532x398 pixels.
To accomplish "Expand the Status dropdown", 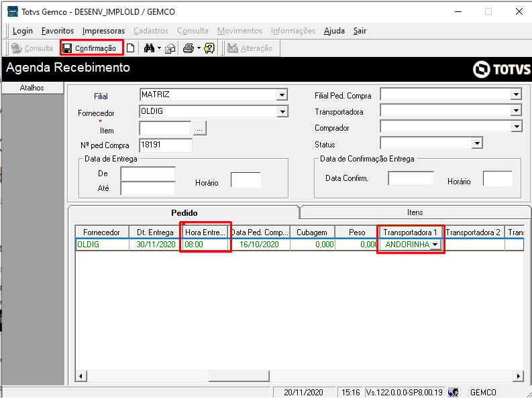I will 477,143.
